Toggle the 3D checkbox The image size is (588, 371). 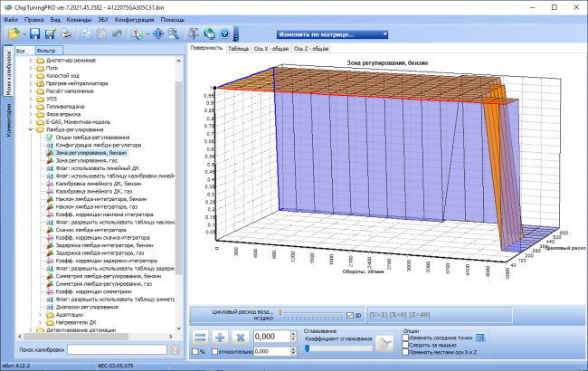pyautogui.click(x=350, y=316)
